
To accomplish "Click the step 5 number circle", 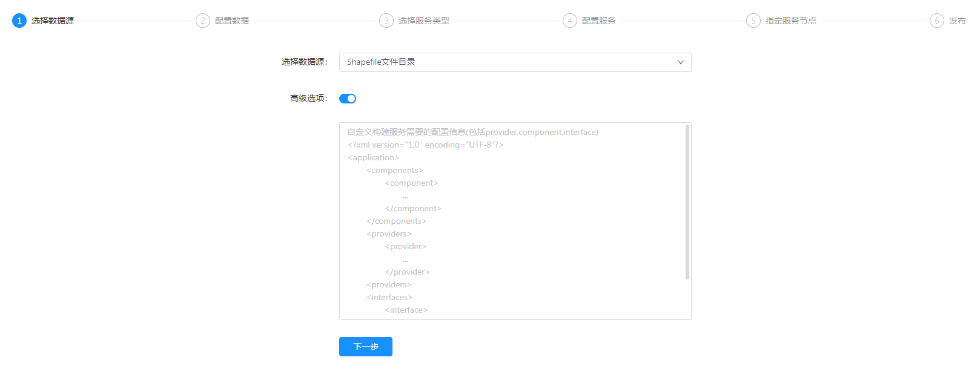I will 753,21.
